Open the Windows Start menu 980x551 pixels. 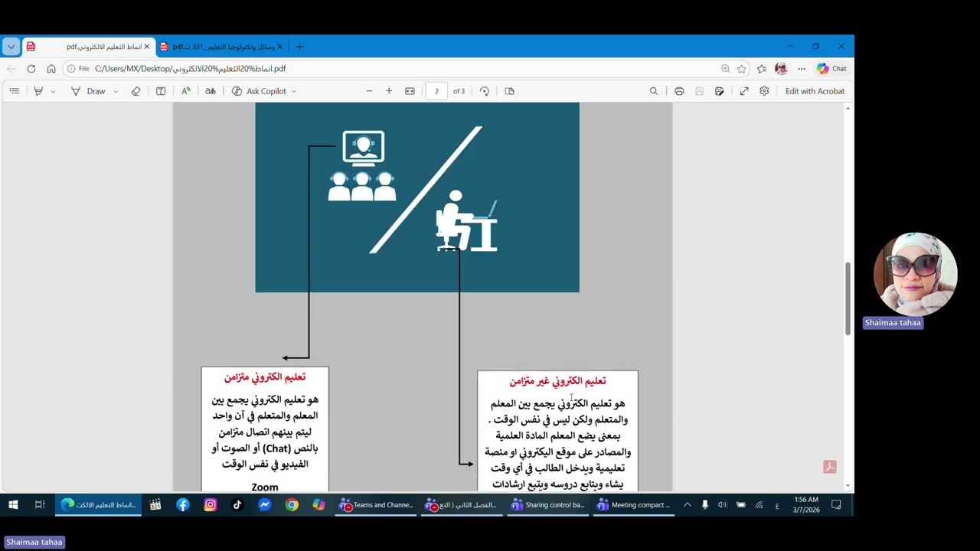coord(13,505)
